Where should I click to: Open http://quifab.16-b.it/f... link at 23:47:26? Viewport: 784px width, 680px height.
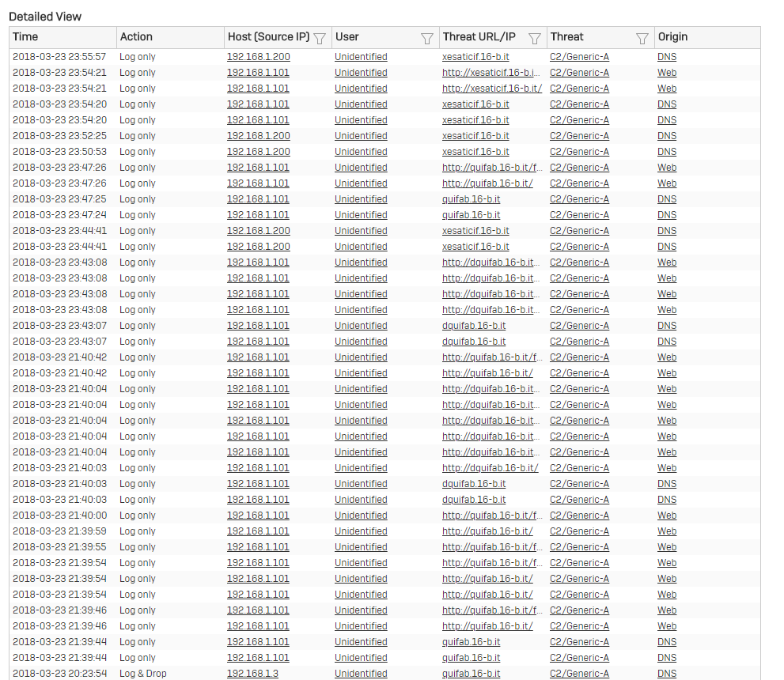pyautogui.click(x=492, y=168)
